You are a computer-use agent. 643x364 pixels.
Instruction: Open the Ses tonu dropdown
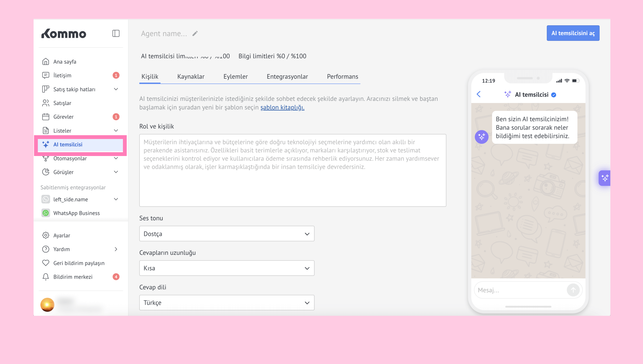click(x=226, y=234)
